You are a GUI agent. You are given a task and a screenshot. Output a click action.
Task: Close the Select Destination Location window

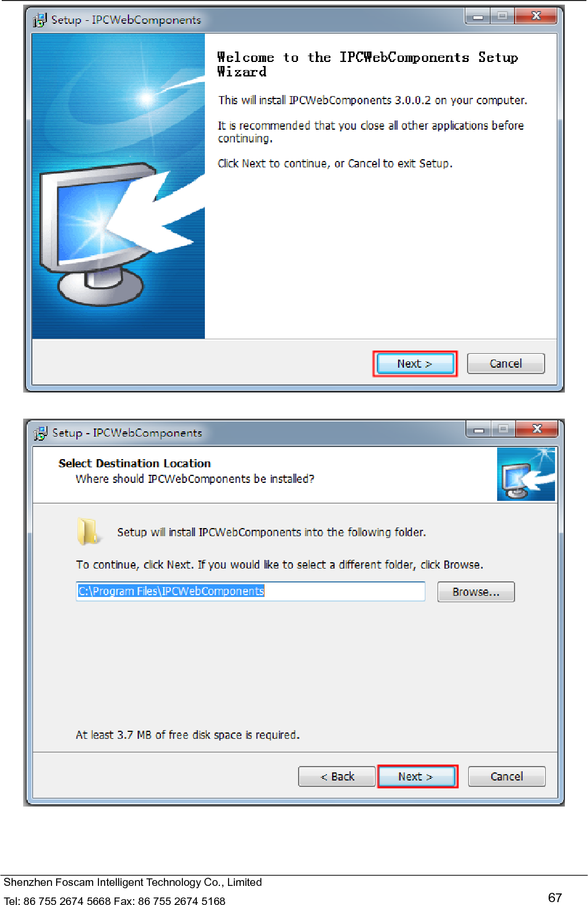[x=537, y=429]
